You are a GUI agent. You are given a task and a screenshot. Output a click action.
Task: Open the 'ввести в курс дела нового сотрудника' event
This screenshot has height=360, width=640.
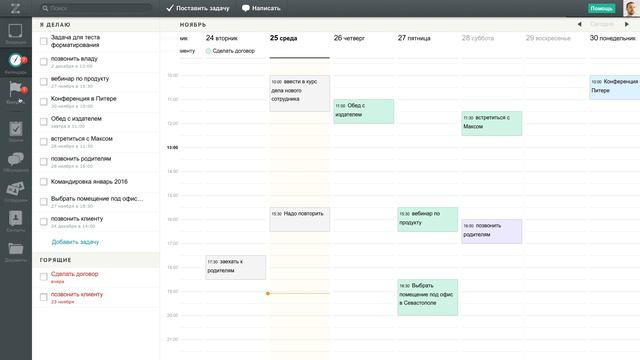tap(300, 93)
